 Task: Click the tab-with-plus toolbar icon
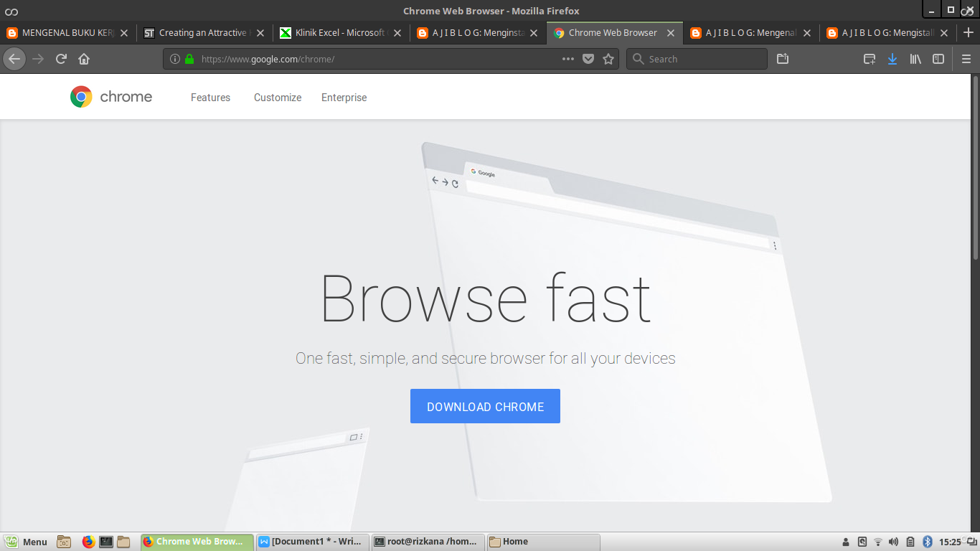(x=870, y=59)
